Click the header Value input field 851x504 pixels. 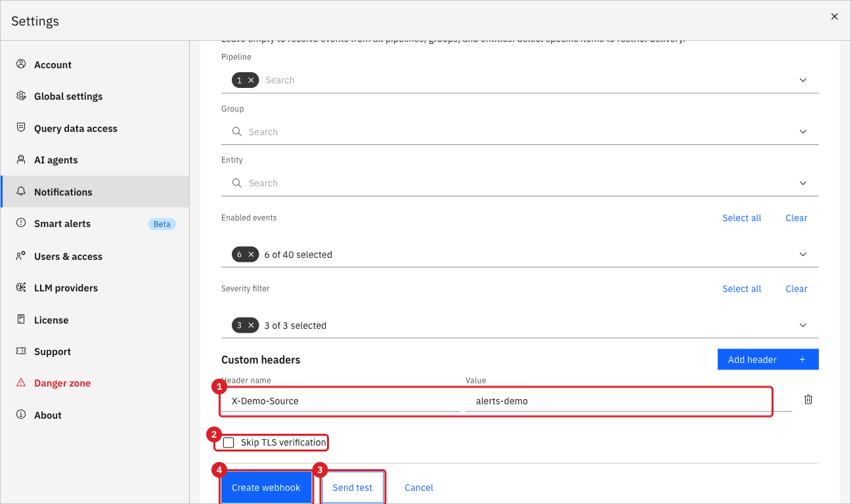pyautogui.click(x=629, y=401)
